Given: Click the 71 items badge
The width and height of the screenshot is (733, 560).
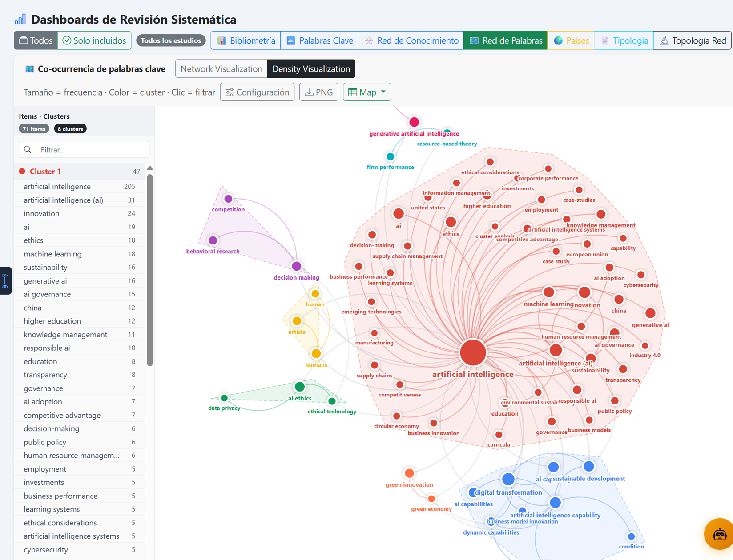Looking at the screenshot, I should pos(34,129).
